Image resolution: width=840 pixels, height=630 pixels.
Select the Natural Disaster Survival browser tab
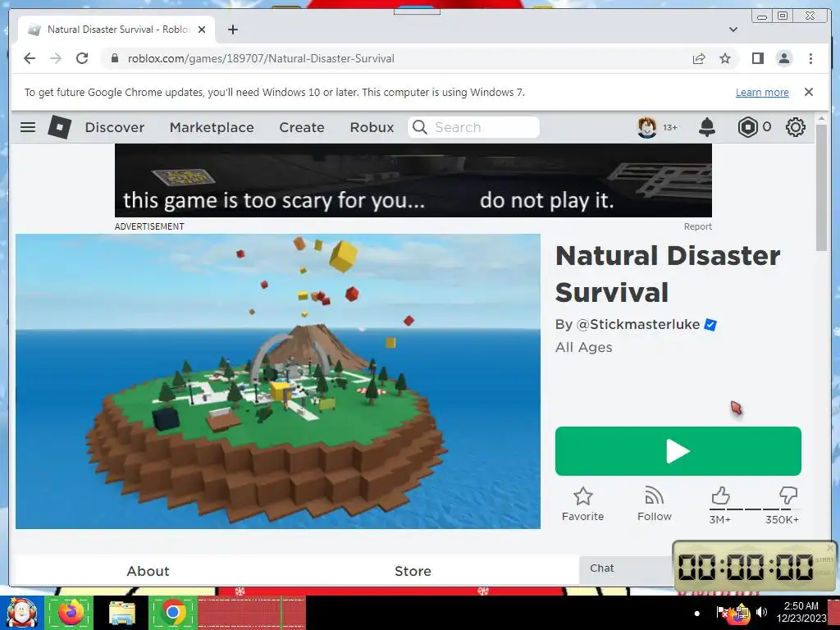116,30
